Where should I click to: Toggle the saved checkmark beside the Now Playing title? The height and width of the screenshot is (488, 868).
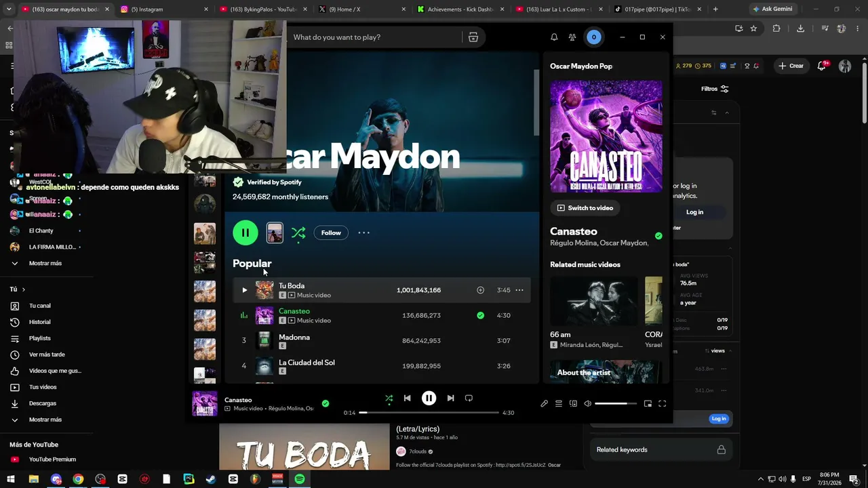click(x=658, y=236)
